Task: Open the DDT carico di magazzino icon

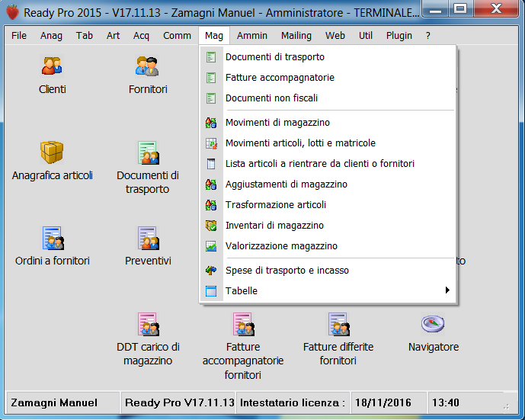Action: coord(148,324)
